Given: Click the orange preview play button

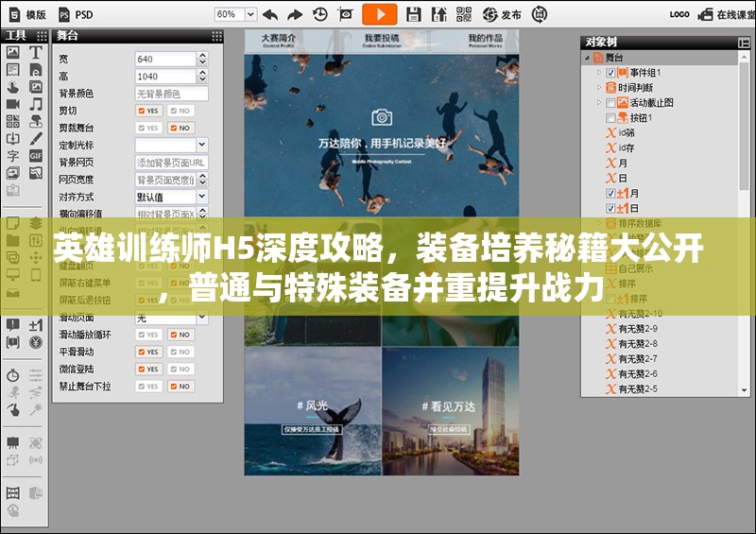Looking at the screenshot, I should point(380,14).
